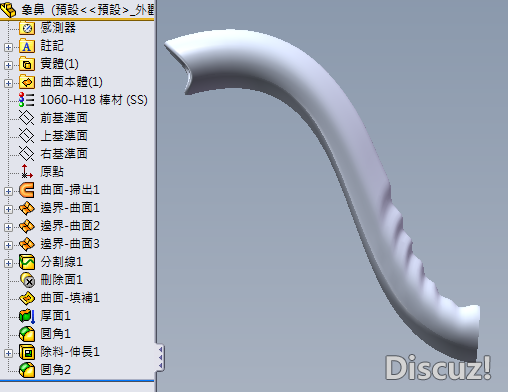Image resolution: width=508 pixels, height=392 pixels.
Task: Select the 右基準面 label
Action: [x=64, y=154]
